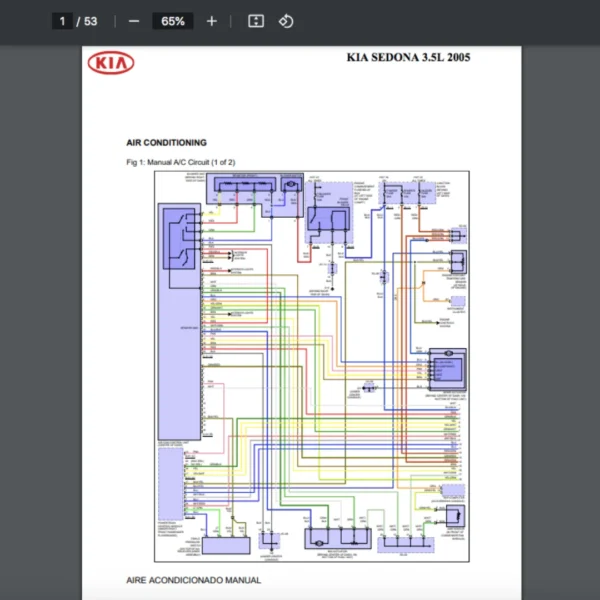Select the current page number field
600x600 pixels.
[62, 21]
